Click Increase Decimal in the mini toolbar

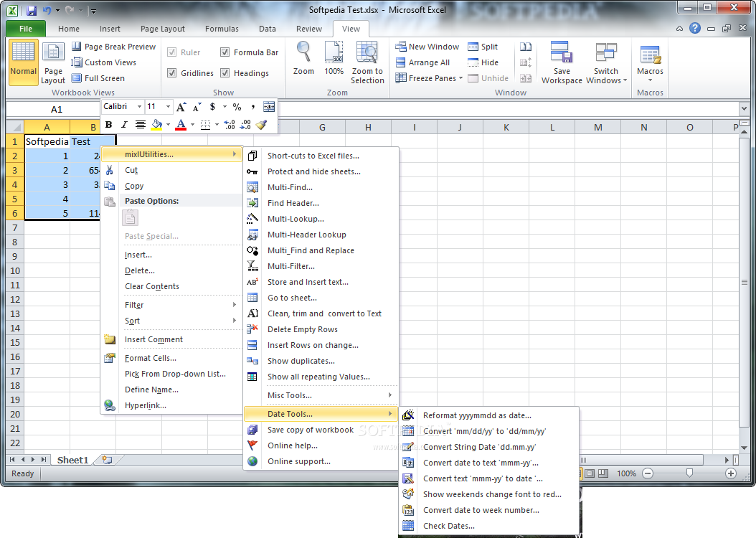coord(230,125)
